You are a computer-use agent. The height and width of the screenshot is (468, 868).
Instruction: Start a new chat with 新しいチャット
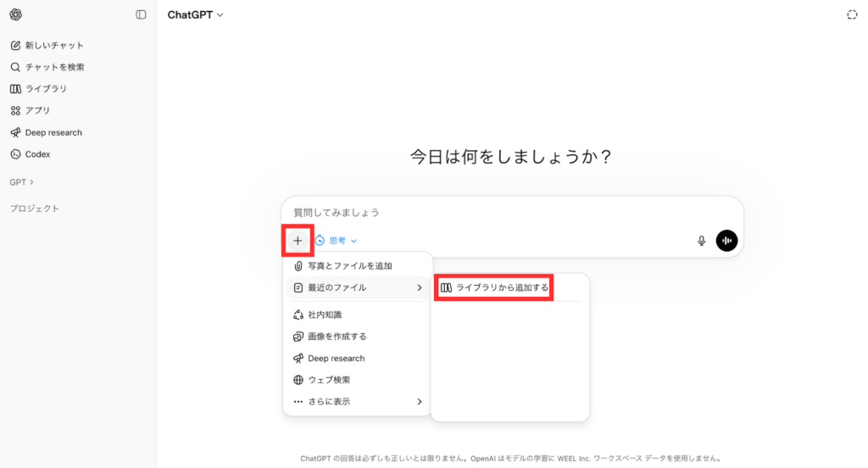click(x=47, y=46)
